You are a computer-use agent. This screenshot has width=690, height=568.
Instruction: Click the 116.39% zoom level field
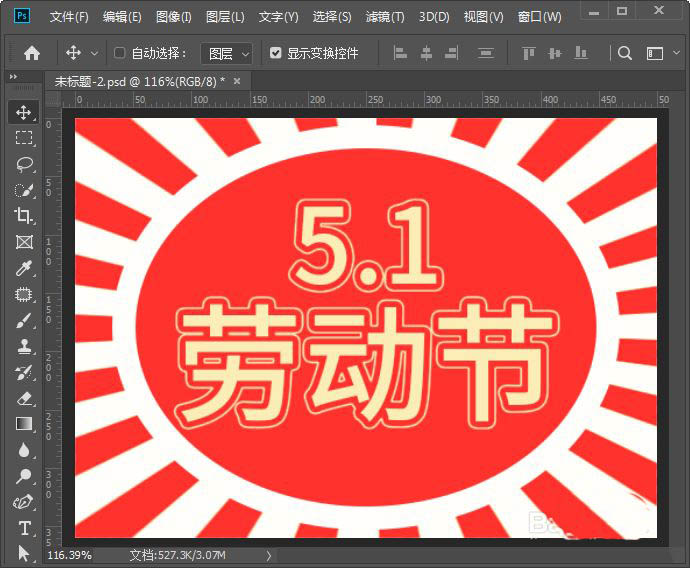coord(69,555)
